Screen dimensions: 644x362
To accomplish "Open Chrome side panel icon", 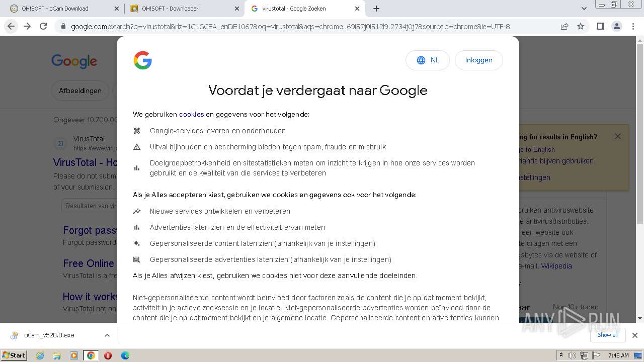I will [x=600, y=26].
